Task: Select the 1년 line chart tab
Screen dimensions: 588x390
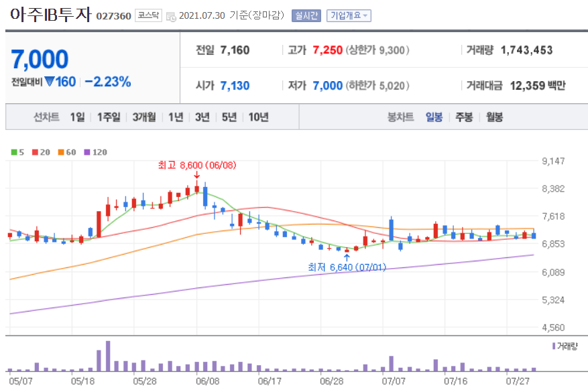Action: coord(176,117)
